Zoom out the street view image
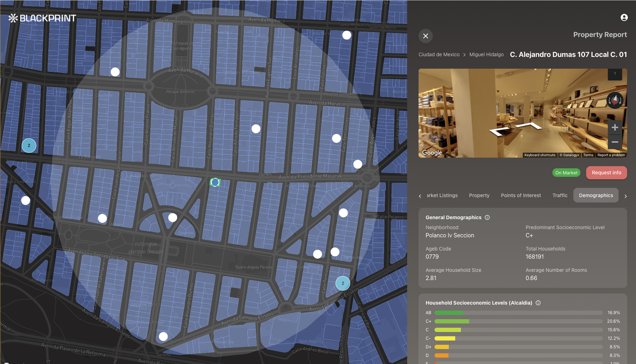 (x=615, y=142)
